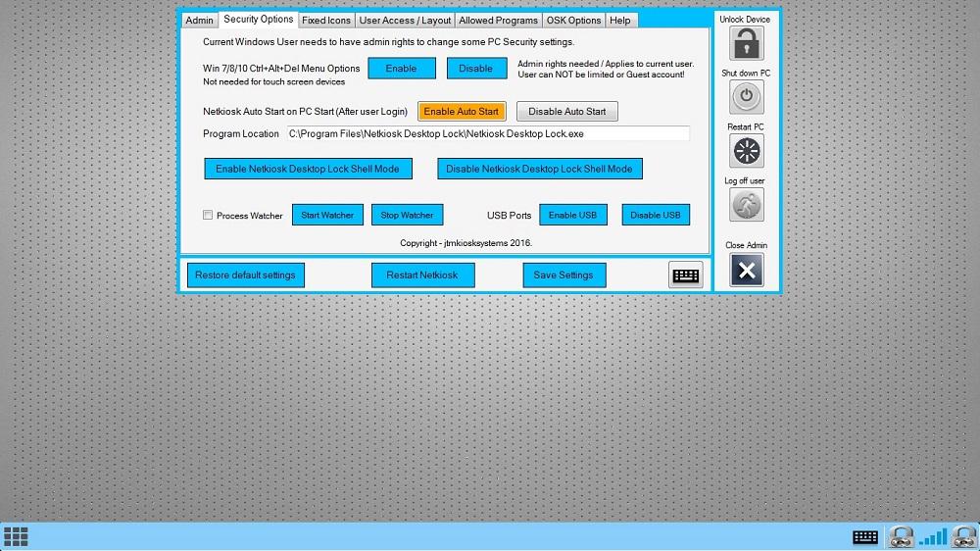Click the Stop Watcher button
This screenshot has height=551, width=980.
[407, 215]
